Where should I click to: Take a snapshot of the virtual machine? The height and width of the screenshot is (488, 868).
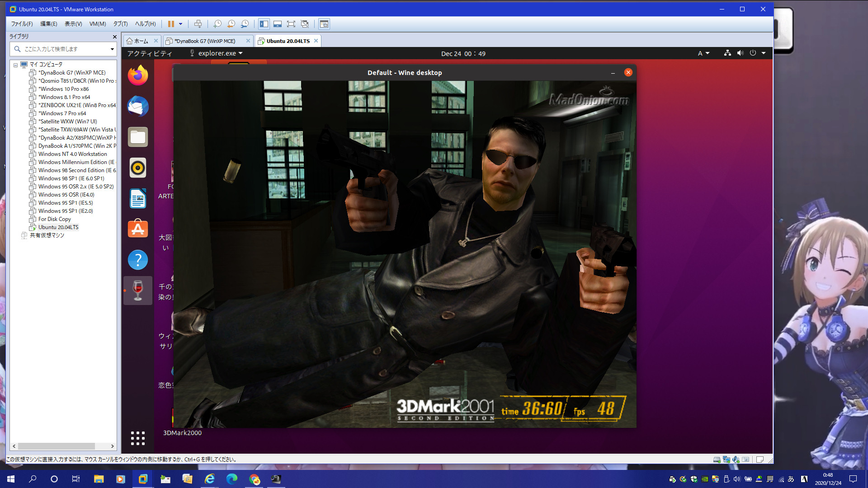pos(217,24)
